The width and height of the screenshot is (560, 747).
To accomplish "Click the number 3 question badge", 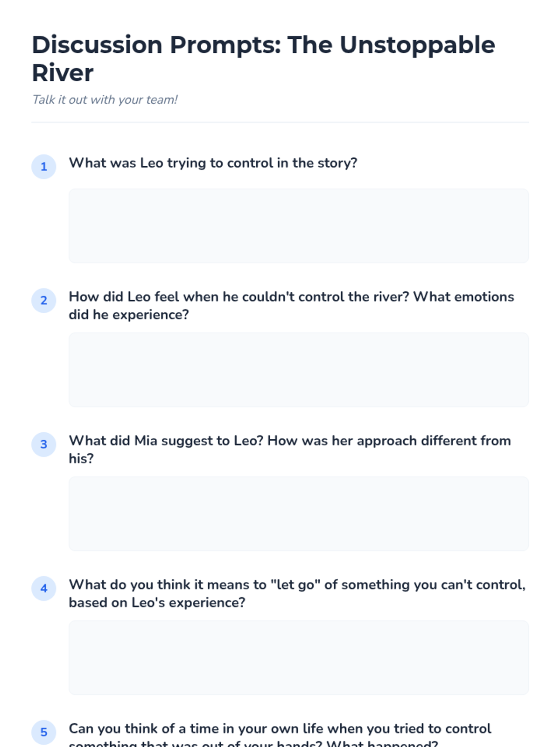I will (44, 444).
